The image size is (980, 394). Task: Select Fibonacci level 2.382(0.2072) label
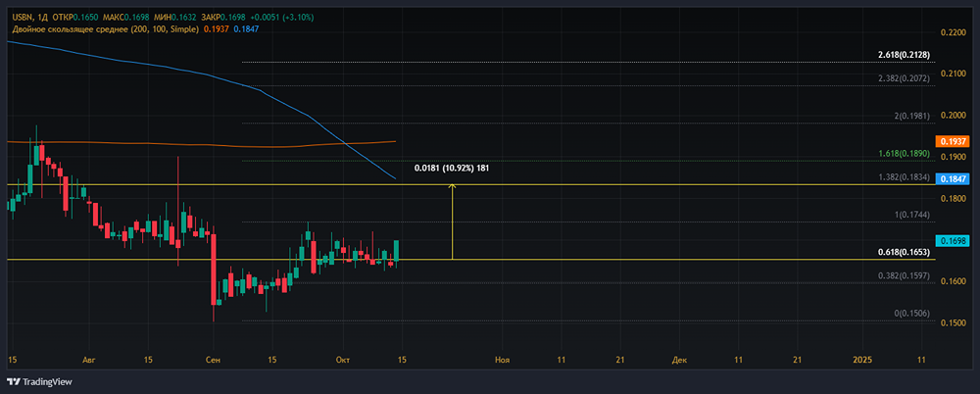(x=904, y=78)
